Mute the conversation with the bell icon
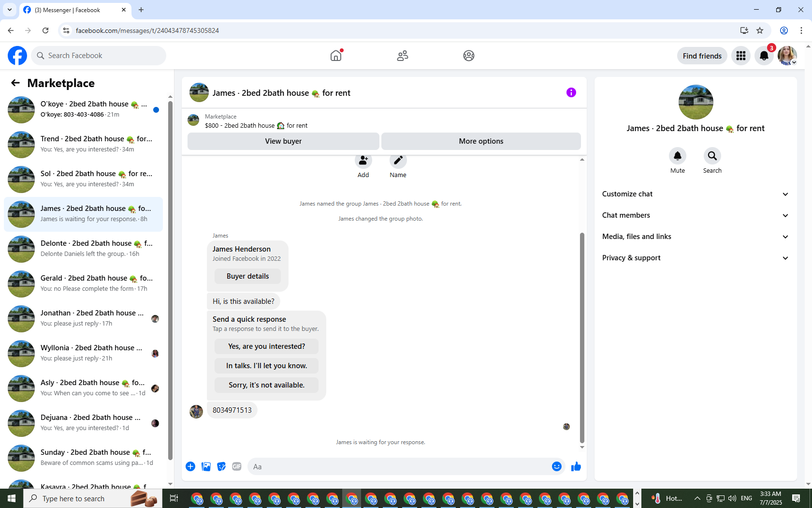812x508 pixels. [678, 156]
